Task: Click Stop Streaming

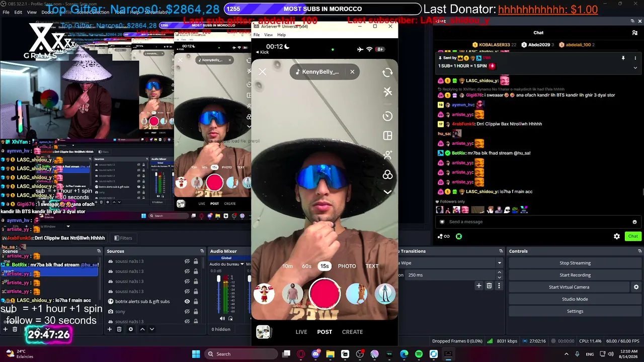Action: tap(575, 263)
